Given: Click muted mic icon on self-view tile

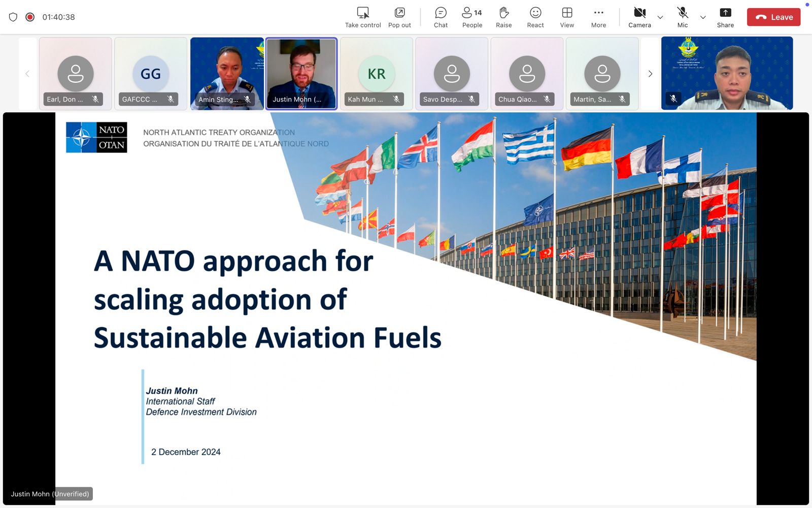Looking at the screenshot, I should [x=673, y=99].
